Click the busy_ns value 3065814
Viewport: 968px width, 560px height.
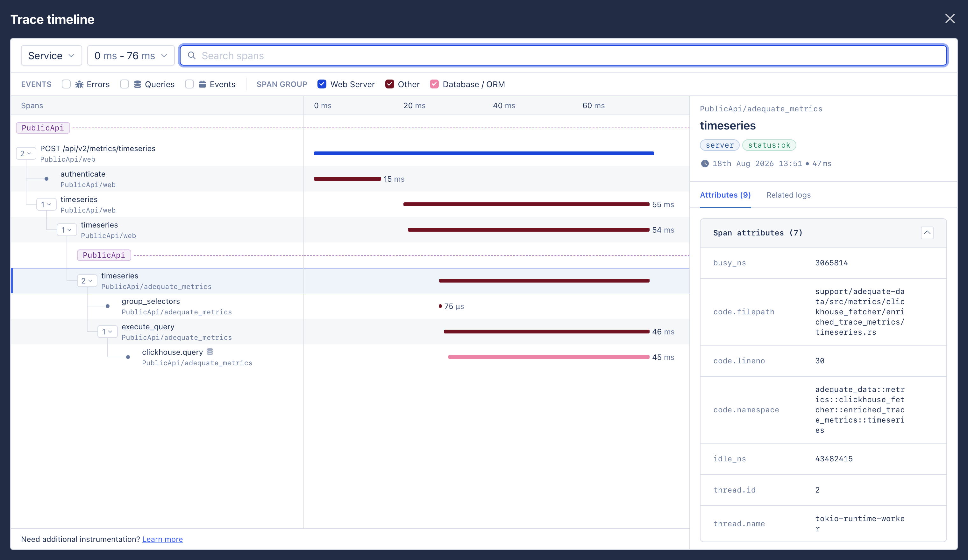[831, 263]
